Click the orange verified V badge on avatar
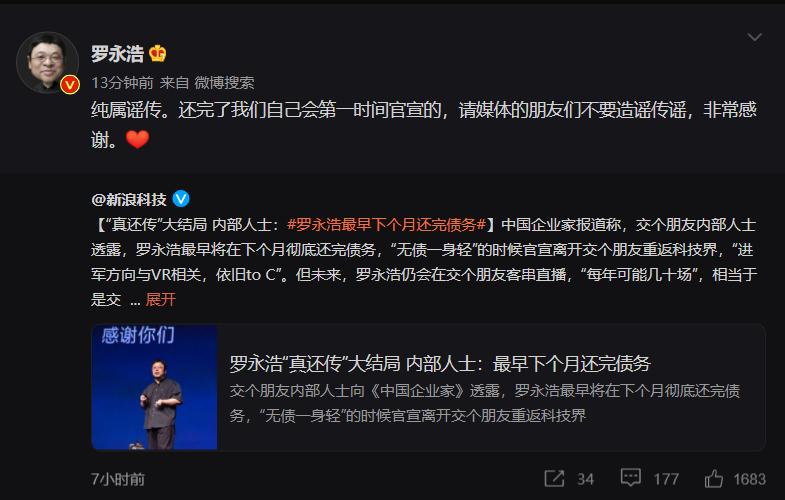 70,85
